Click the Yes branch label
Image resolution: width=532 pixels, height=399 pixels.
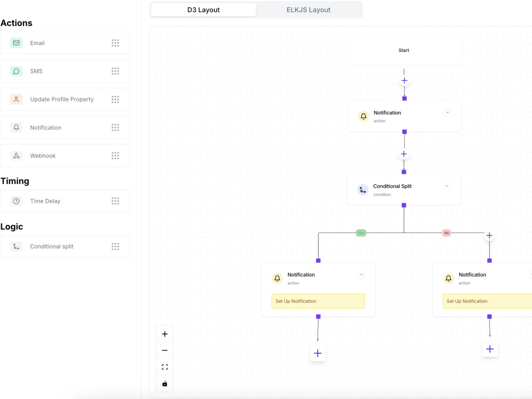coord(361,233)
